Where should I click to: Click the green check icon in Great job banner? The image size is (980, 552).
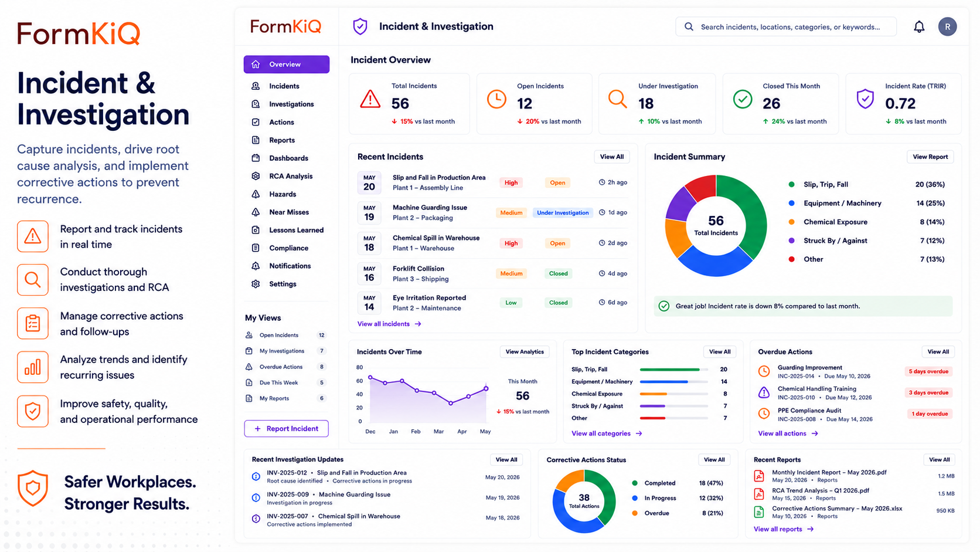point(664,306)
